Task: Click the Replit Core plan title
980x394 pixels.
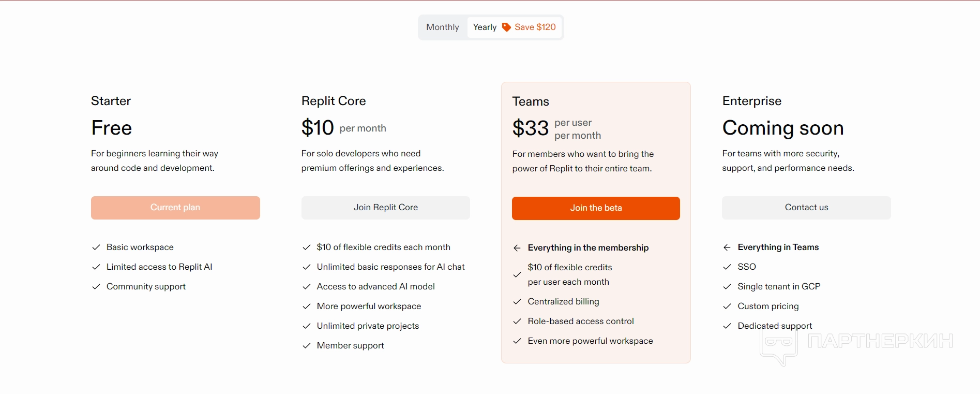Action: (334, 101)
